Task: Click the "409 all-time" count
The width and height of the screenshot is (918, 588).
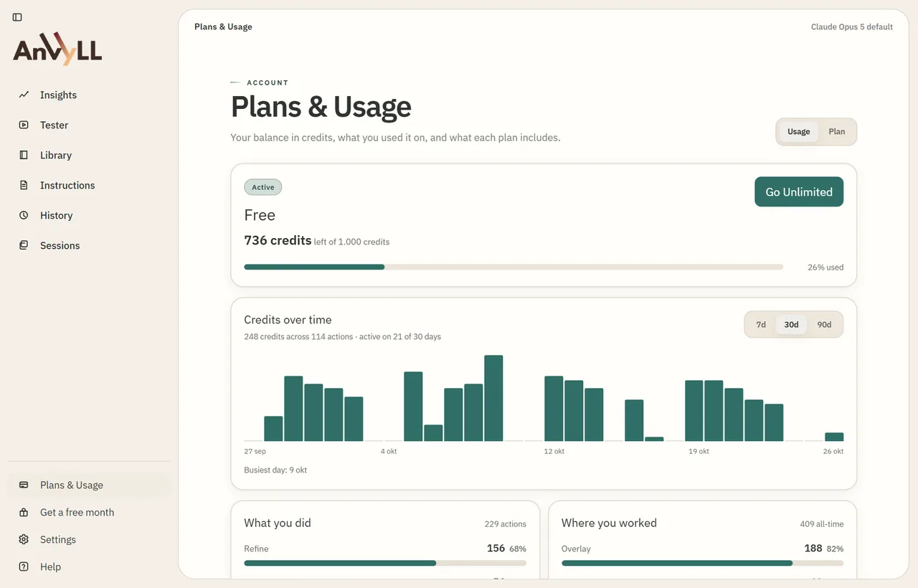Action: 822,524
